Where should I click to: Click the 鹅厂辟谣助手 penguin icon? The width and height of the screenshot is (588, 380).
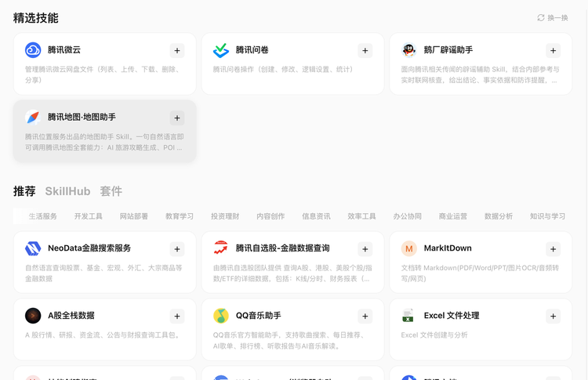[409, 50]
